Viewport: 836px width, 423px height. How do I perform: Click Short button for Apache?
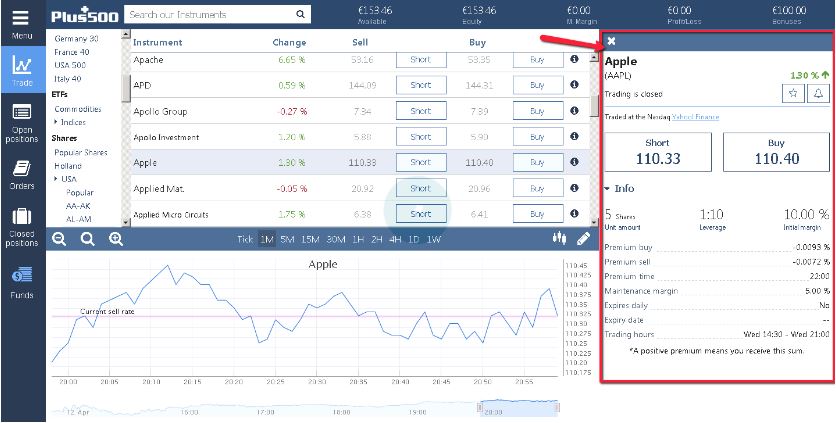click(421, 60)
